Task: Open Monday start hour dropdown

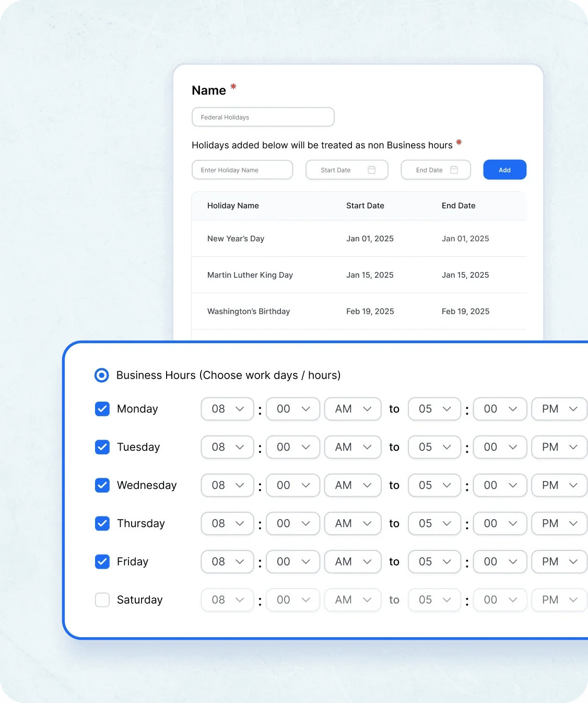Action: (227, 409)
